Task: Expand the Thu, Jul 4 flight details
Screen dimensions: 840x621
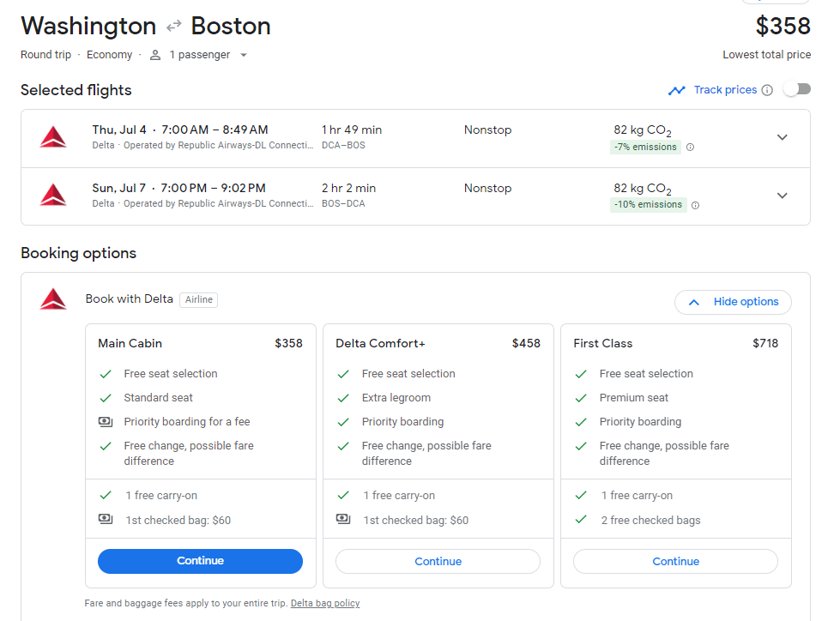Action: pos(783,137)
